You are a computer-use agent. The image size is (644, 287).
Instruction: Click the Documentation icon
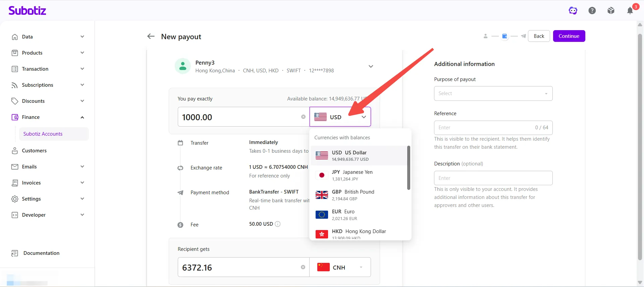[x=15, y=253]
